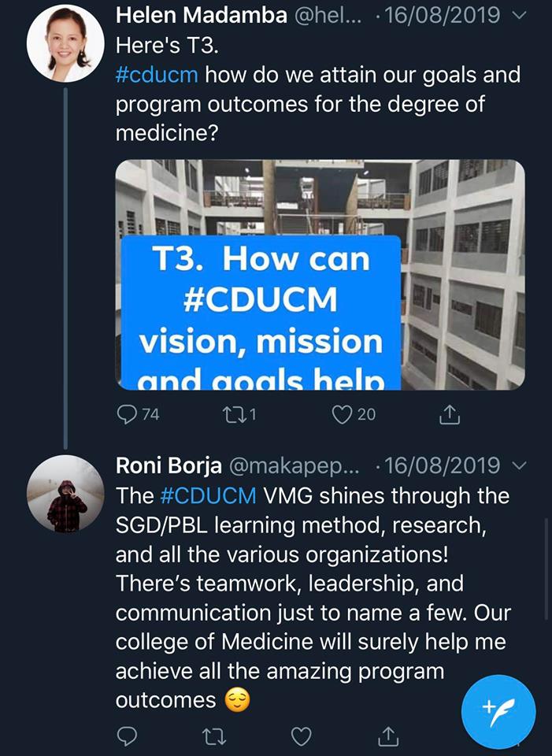
Task: Open the T3 question image
Action: 320,275
